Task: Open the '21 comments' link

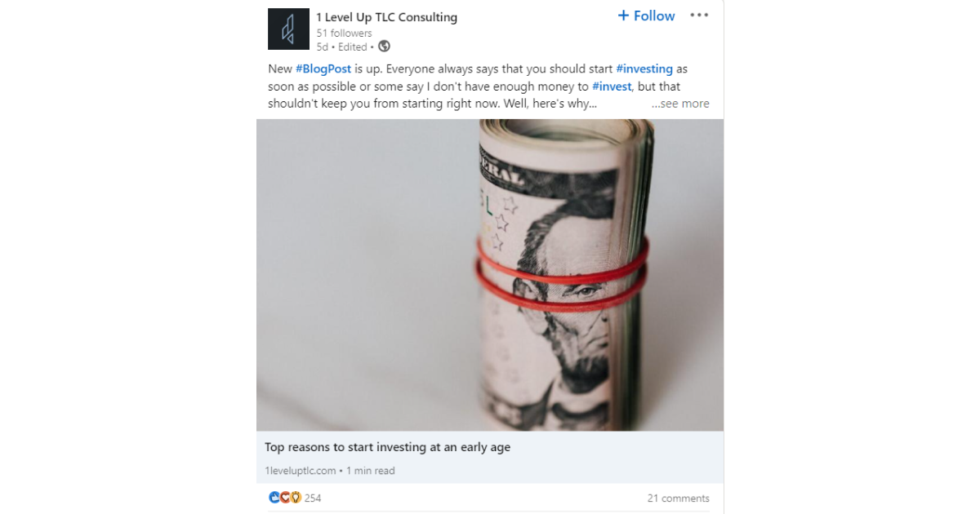Action: [679, 498]
